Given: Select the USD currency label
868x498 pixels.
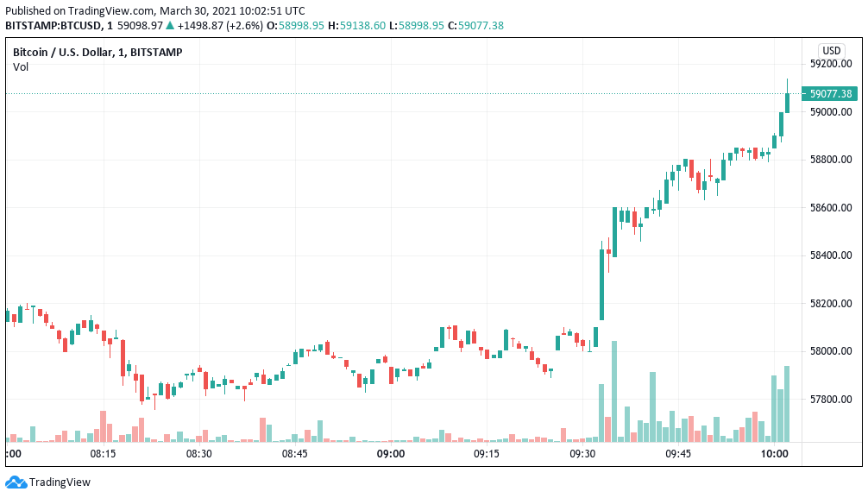Looking at the screenshot, I should [x=831, y=50].
